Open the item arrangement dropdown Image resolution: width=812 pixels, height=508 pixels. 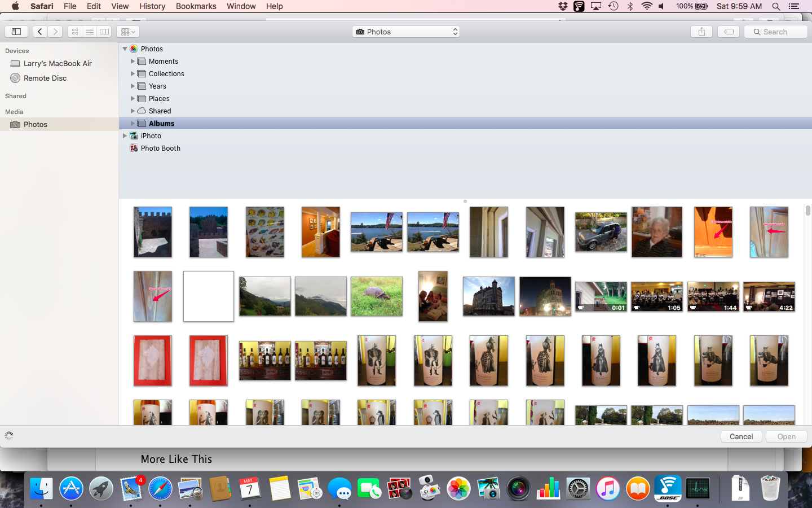click(x=128, y=32)
